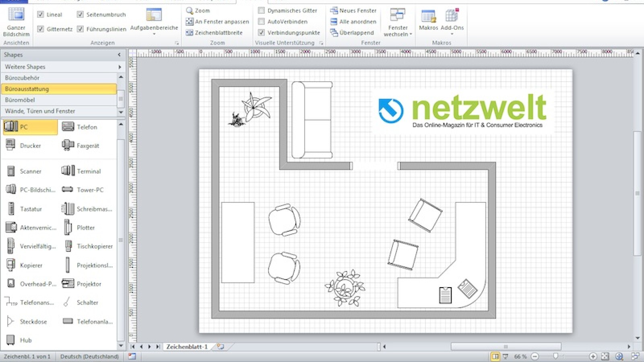
Task: Enable AutoVerbinden checkbox
Action: coord(261,21)
